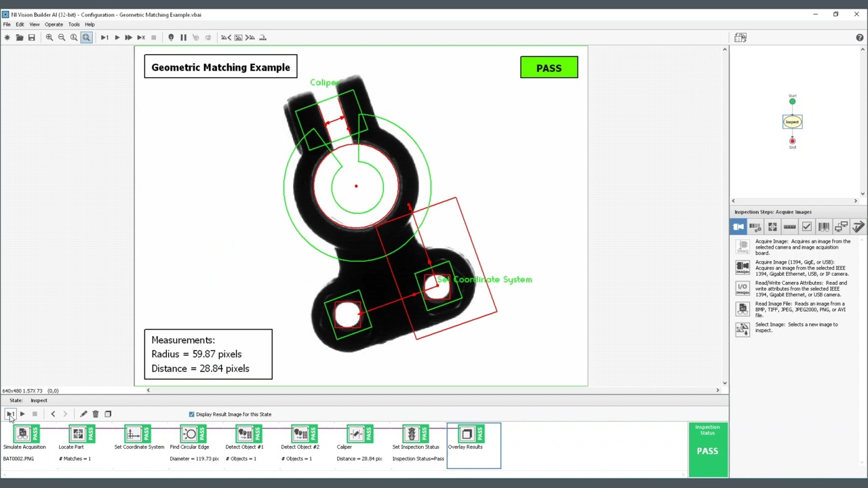Select the Use Additional Tools knife icon tab
868x488 pixels.
[x=858, y=227]
